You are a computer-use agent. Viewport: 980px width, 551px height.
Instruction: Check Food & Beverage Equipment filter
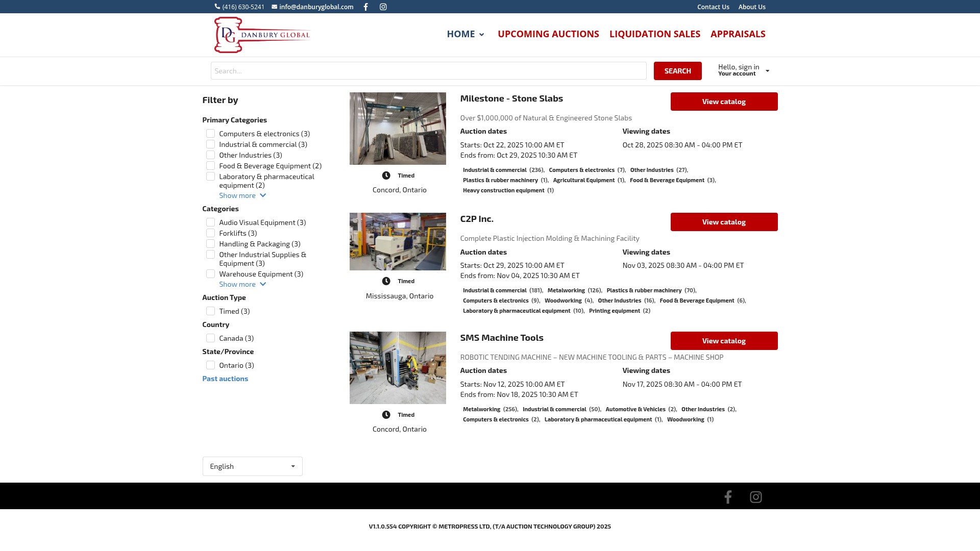210,166
